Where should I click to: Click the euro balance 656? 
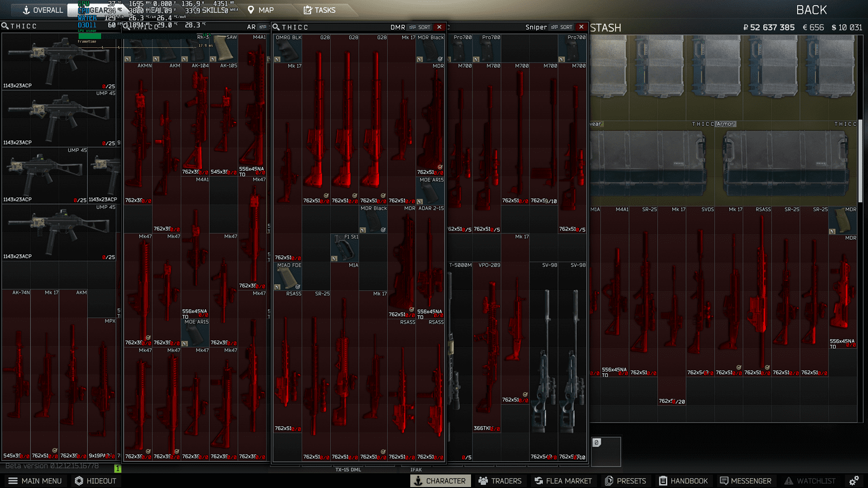pos(813,27)
